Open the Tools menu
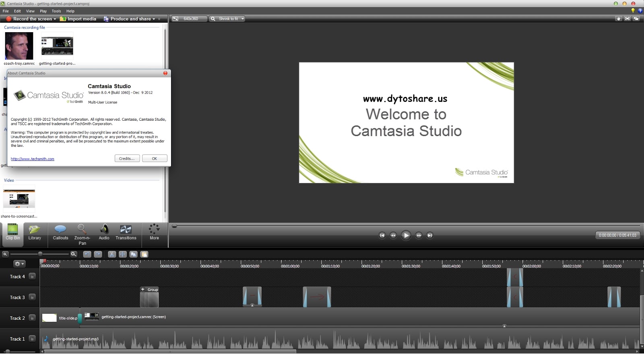This screenshot has width=644, height=354. pyautogui.click(x=56, y=11)
